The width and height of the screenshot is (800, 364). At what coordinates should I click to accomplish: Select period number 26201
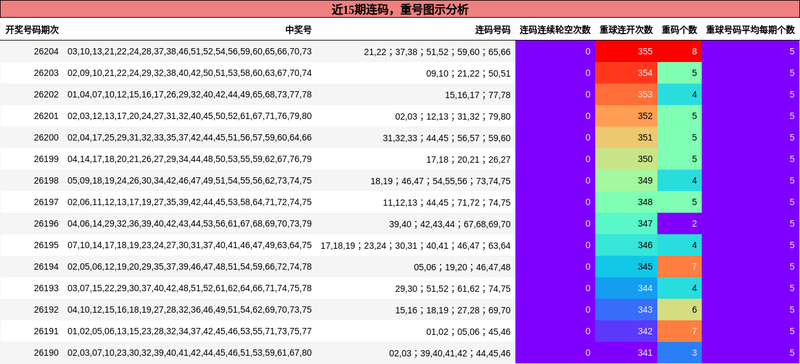46,116
